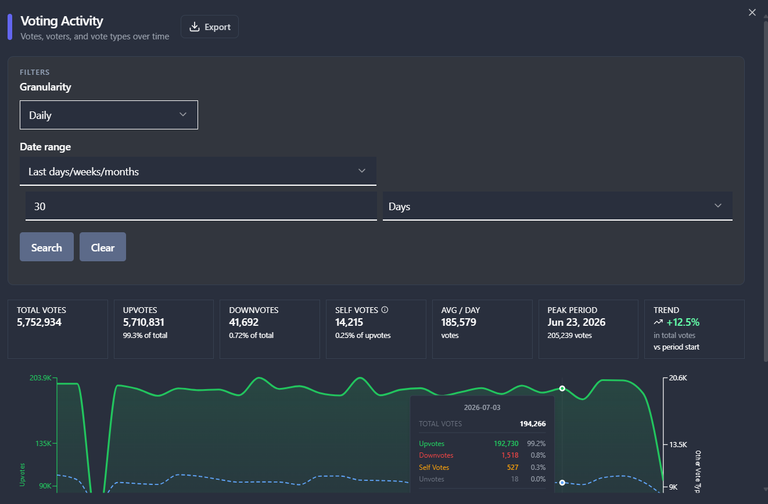768x504 pixels.
Task: Click the Self Votes row in the chart tooltip
Action: click(482, 467)
